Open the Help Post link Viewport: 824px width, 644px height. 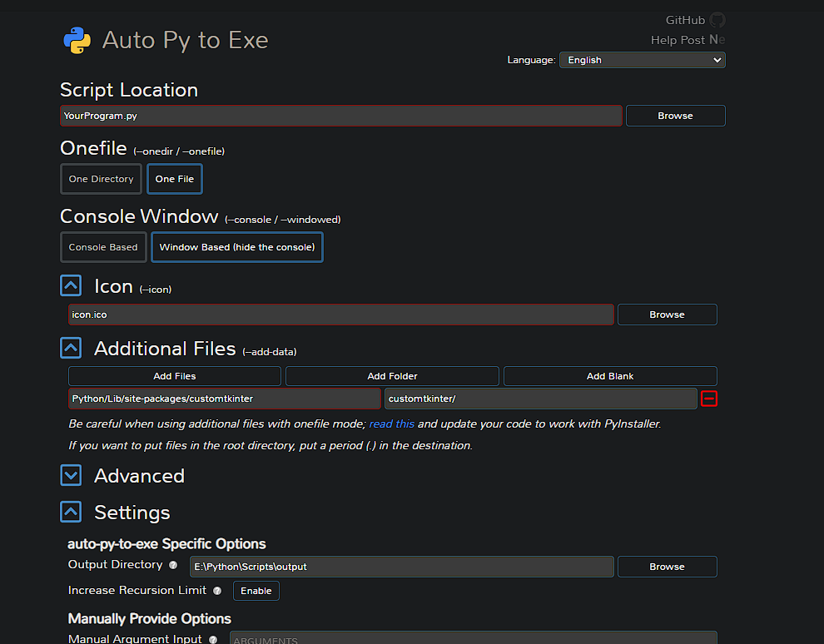(678, 40)
